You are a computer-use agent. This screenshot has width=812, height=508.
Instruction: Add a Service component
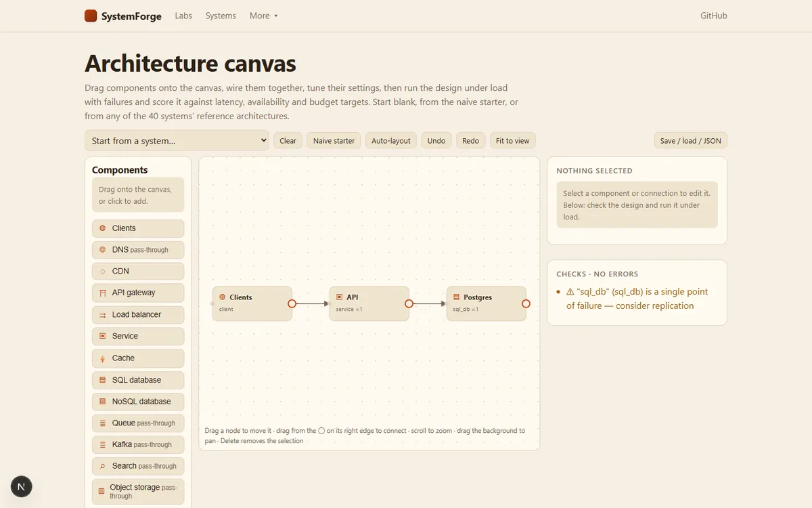(138, 336)
